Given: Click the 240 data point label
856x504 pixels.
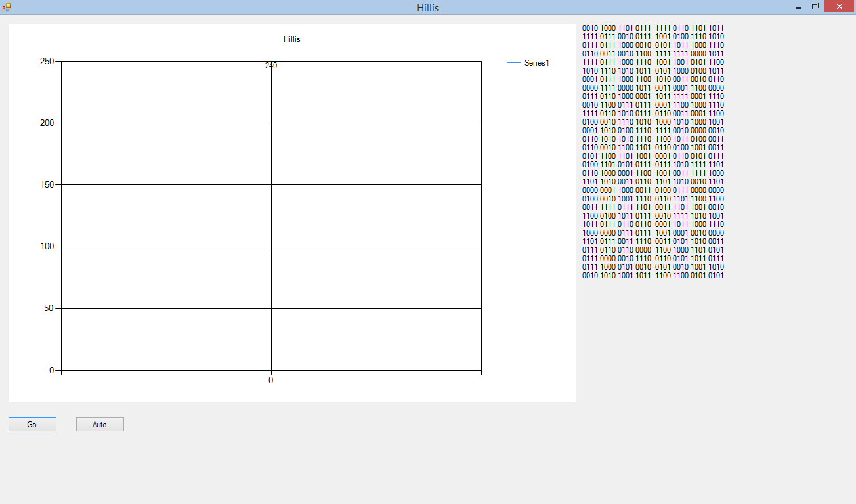Looking at the screenshot, I should click(x=271, y=66).
